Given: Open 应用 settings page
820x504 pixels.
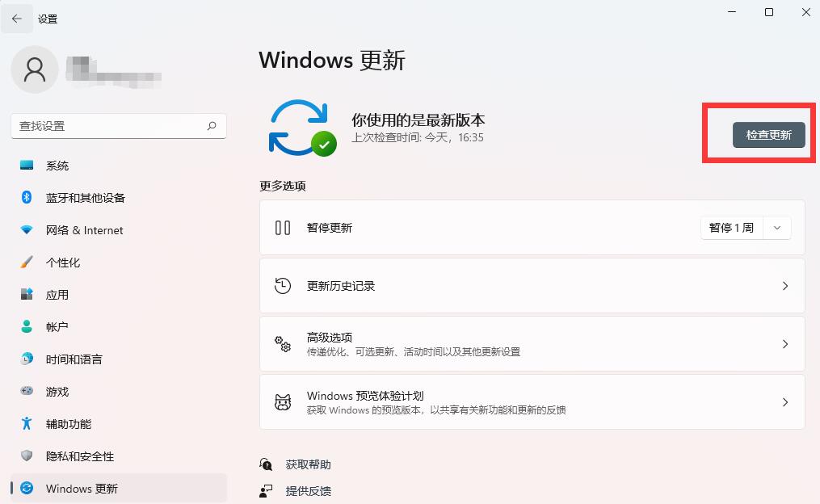Looking at the screenshot, I should pyautogui.click(x=119, y=295).
